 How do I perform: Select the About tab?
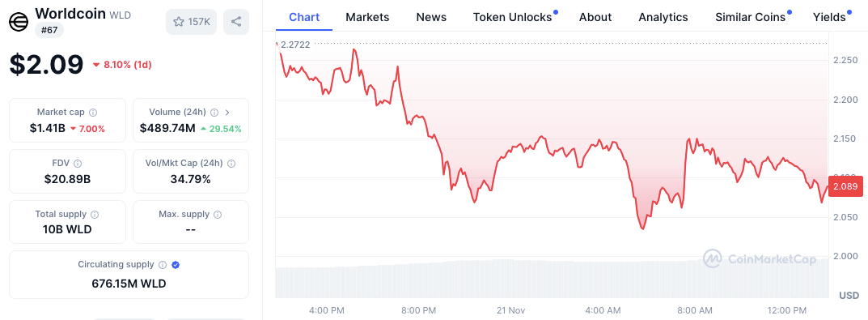tap(595, 17)
